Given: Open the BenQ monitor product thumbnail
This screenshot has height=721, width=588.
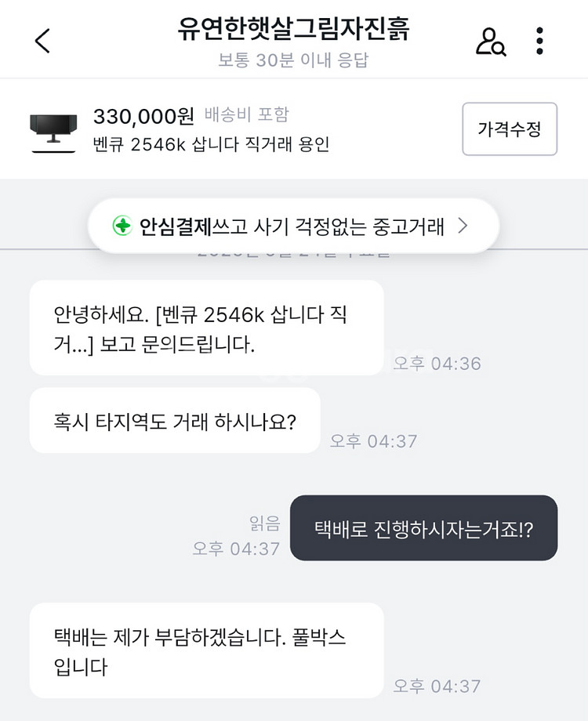Looking at the screenshot, I should point(54,128).
